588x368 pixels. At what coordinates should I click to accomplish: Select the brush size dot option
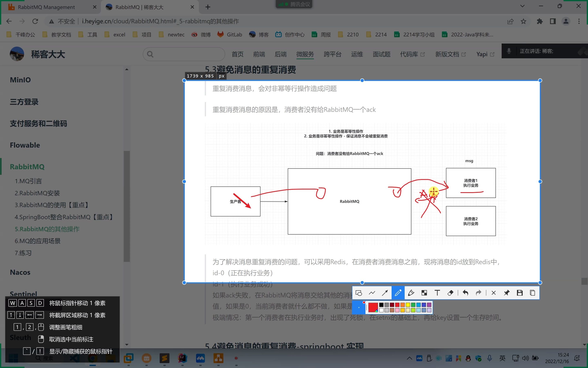[359, 307]
